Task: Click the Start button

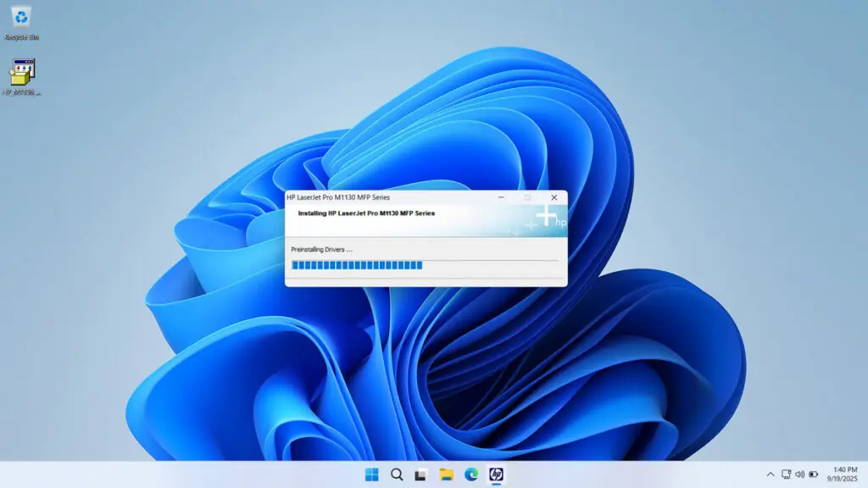Action: tap(373, 474)
